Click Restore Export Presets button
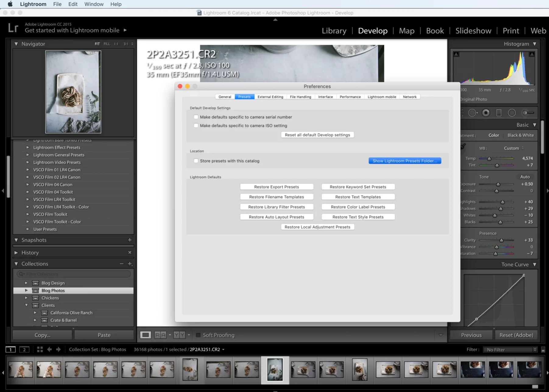The image size is (549, 392). tap(276, 187)
